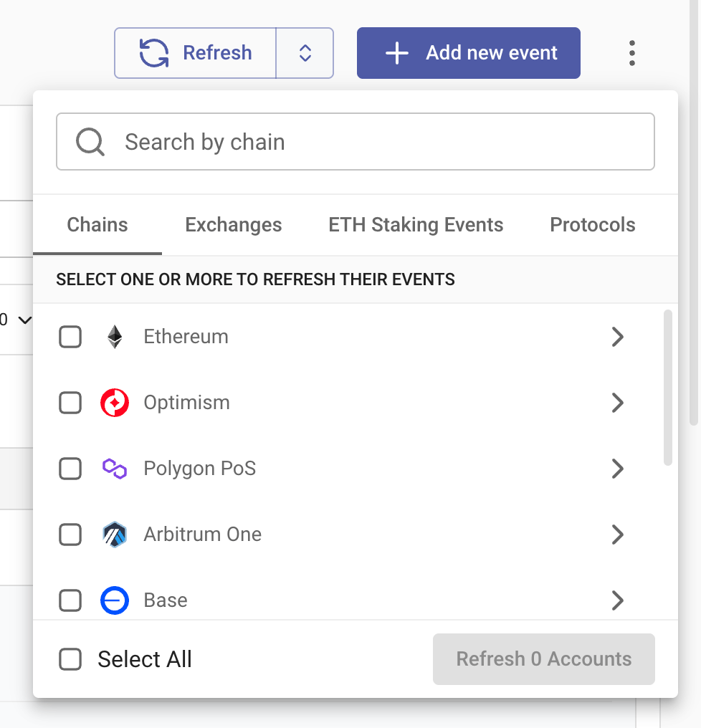The image size is (701, 728).
Task: Click the Add new event button
Action: point(468,53)
